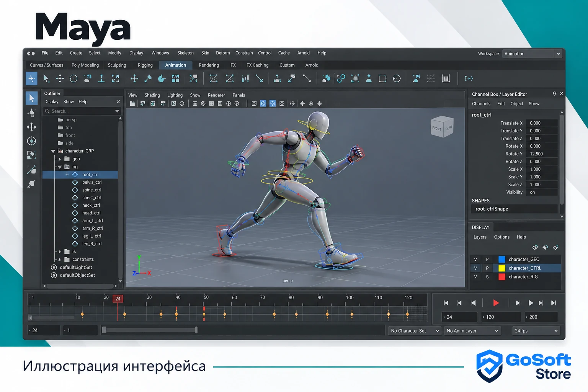Open the No Anim Layer dropdown
588x392 pixels.
tap(472, 331)
